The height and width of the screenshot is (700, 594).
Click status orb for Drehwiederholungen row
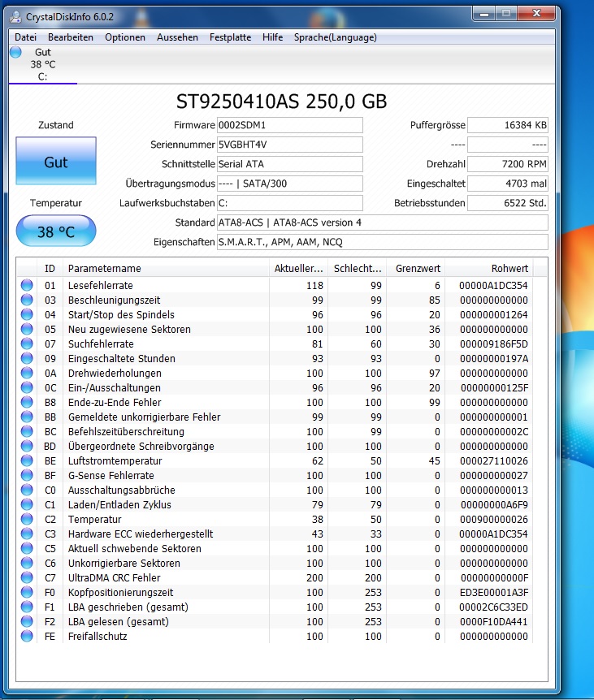click(x=27, y=373)
